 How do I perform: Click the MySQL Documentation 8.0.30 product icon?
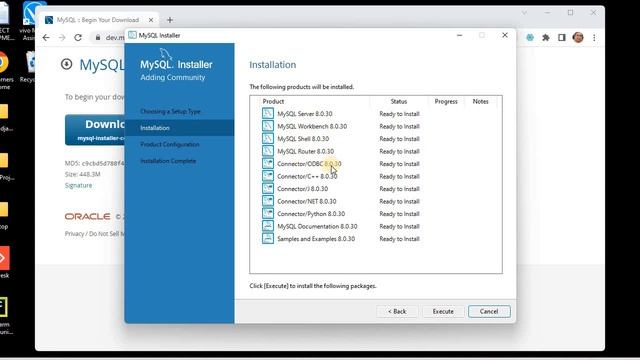[268, 226]
